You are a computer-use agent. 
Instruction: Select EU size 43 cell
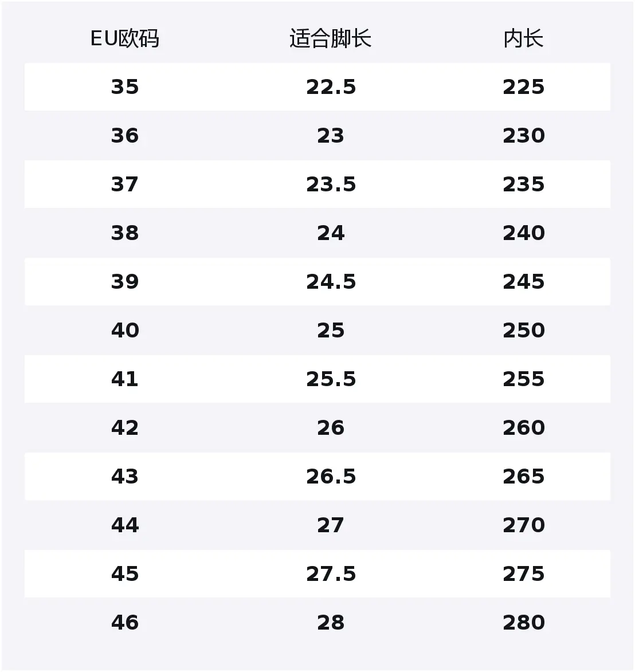[x=125, y=477]
